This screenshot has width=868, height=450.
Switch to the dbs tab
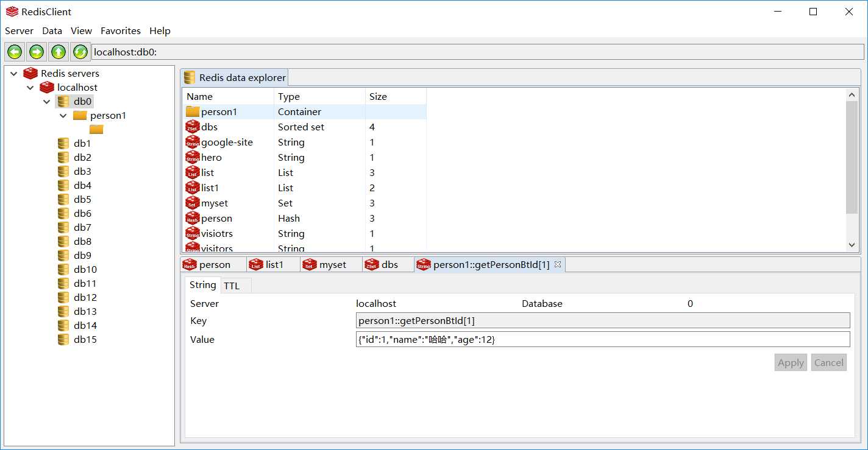(388, 264)
